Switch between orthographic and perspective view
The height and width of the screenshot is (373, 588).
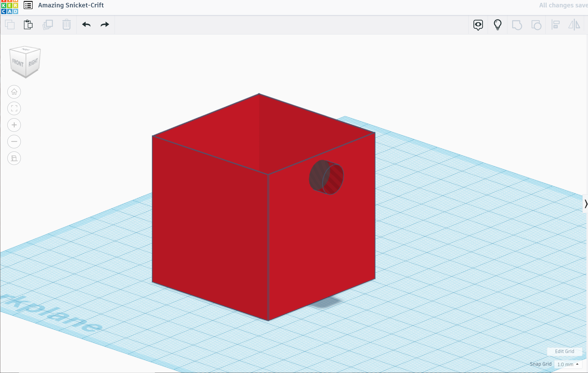[x=14, y=158]
